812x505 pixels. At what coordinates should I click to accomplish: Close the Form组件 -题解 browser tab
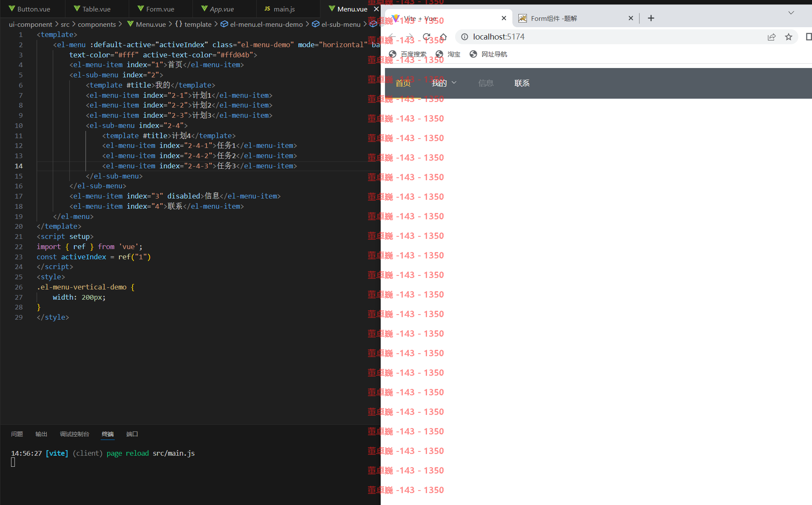[x=631, y=18]
